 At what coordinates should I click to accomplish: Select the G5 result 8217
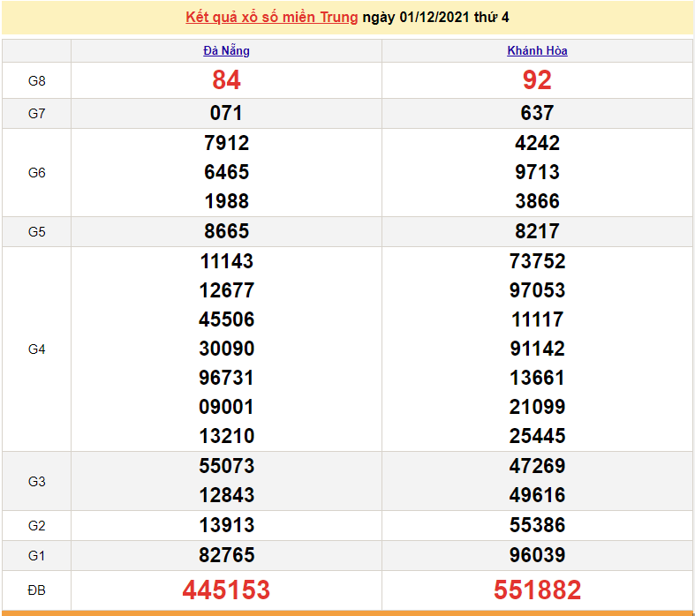pyautogui.click(x=537, y=231)
